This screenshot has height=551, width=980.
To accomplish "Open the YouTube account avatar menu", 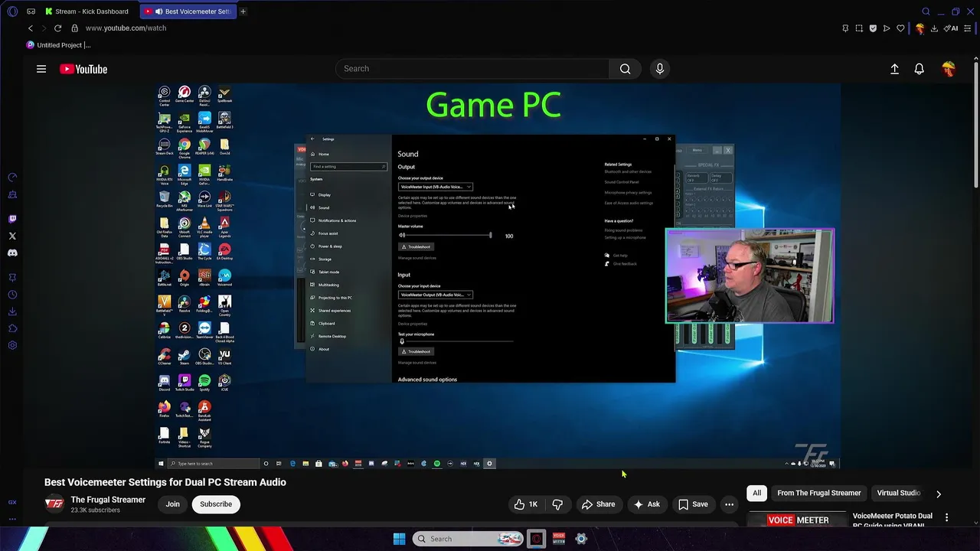I will tap(949, 69).
